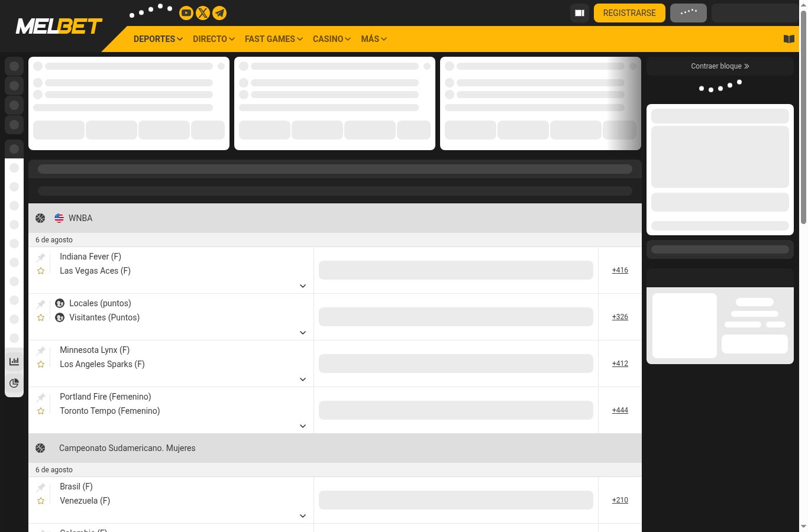Open the pie chart icon in left sidebar
This screenshot has height=532, width=808.
click(14, 383)
